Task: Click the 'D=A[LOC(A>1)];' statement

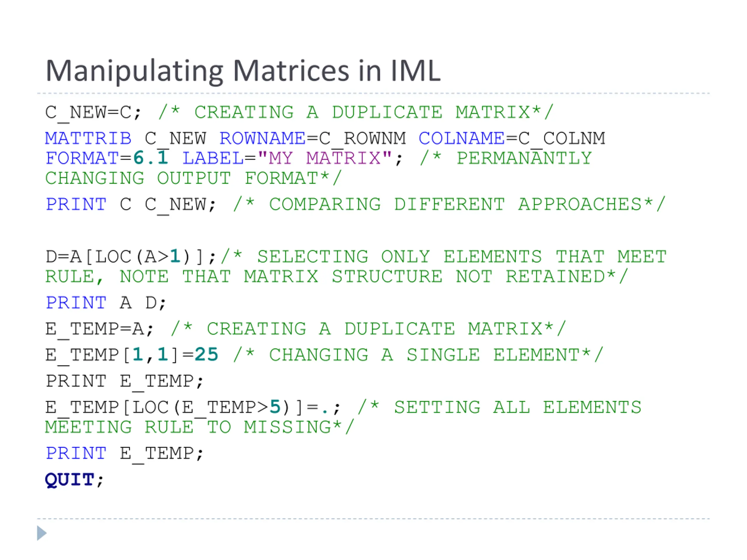Action: tap(131, 257)
